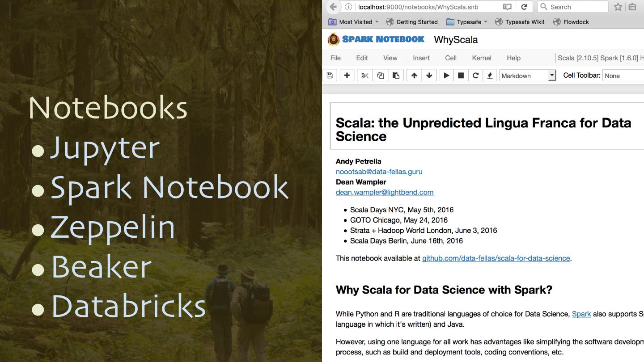Expand the Typesafe bookmarks folder
644x362 pixels.
click(467, 21)
